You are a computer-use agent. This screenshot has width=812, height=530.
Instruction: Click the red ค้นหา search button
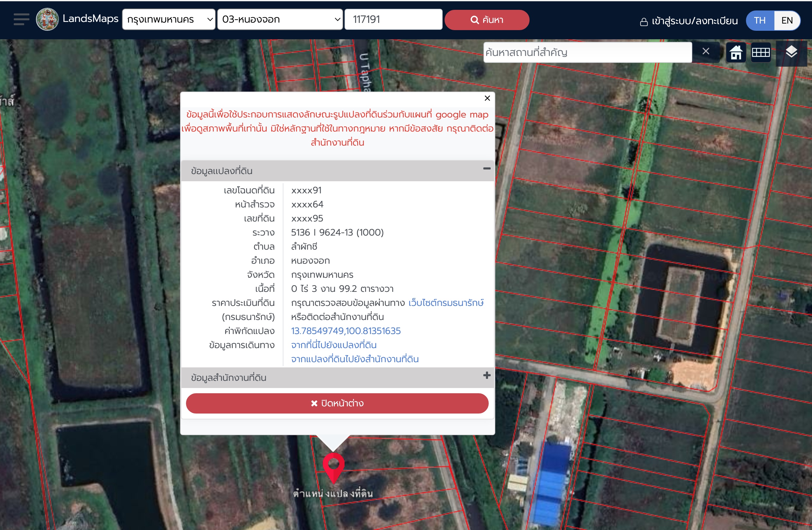pyautogui.click(x=487, y=20)
